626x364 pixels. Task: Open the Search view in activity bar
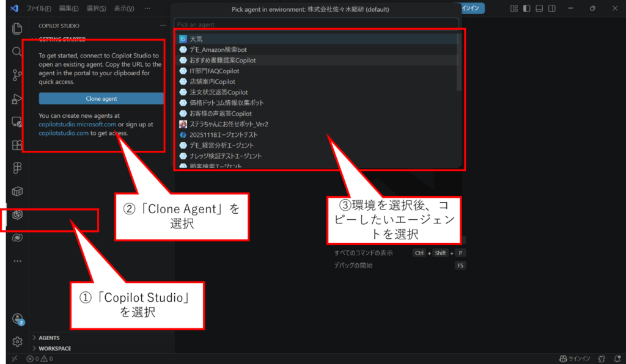point(17,52)
